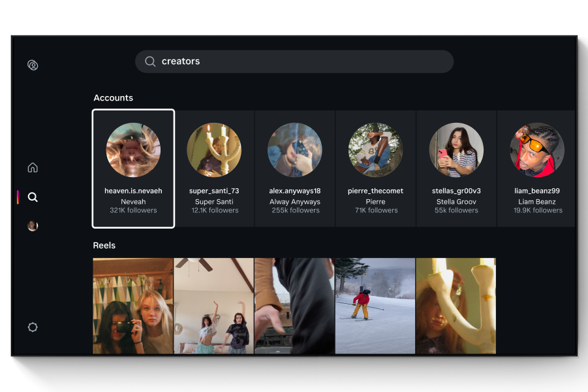This screenshot has height=392, width=588.
Task: Open alex.anyways18 profile picture
Action: coord(295,150)
